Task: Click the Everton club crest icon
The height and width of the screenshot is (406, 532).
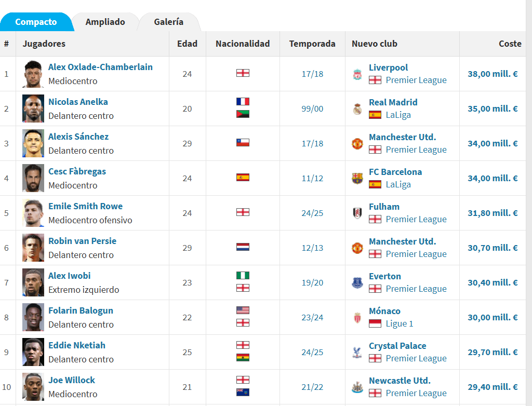Action: click(357, 282)
